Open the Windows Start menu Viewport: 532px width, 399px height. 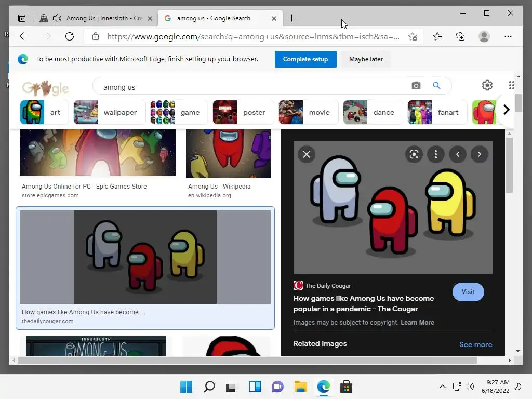pyautogui.click(x=186, y=387)
